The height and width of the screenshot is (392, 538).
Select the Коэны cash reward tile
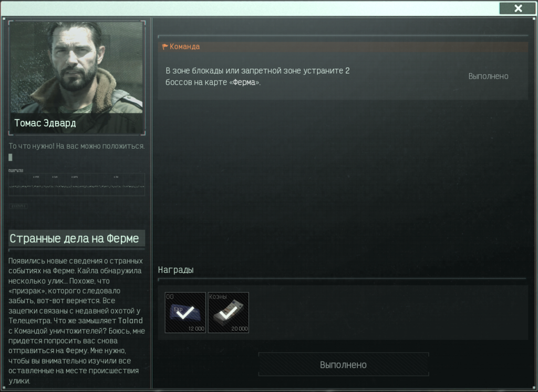pyautogui.click(x=229, y=312)
